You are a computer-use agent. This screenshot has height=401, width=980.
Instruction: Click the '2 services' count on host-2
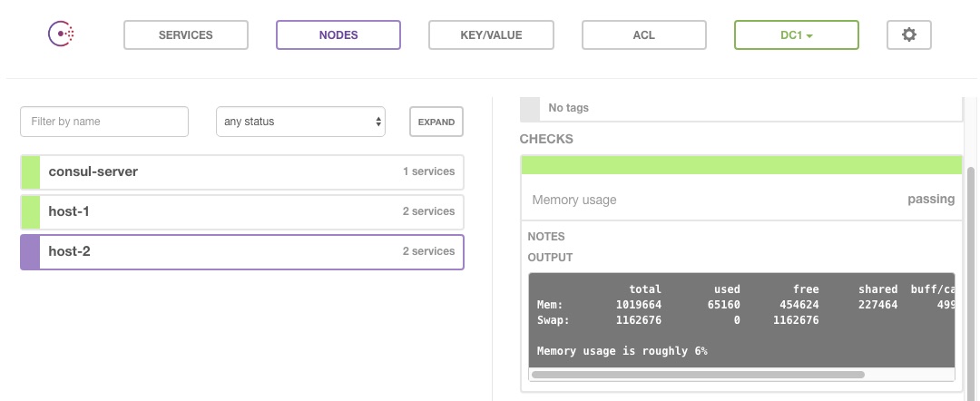pos(428,251)
